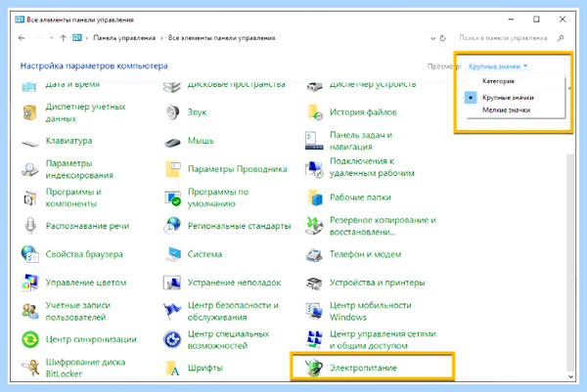Open the Work folders icon
The height and width of the screenshot is (392, 587).
[x=315, y=197]
